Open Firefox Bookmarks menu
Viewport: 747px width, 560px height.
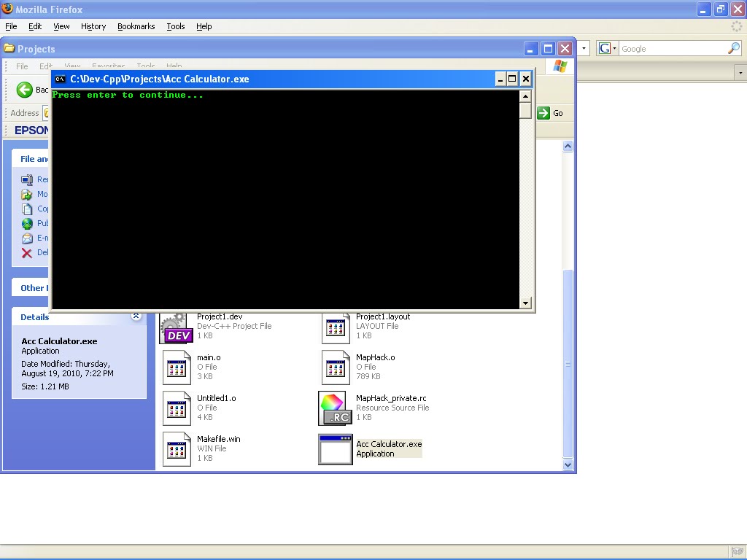(x=136, y=26)
